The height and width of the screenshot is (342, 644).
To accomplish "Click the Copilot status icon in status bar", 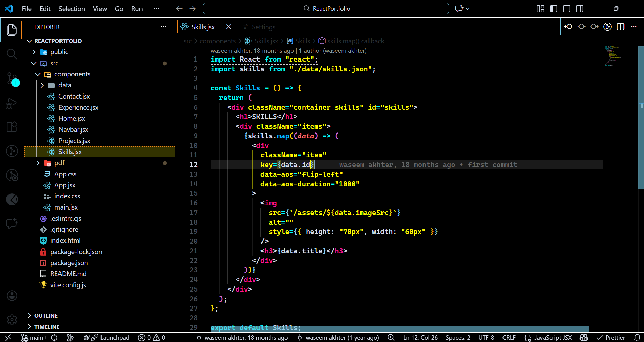I will (x=584, y=337).
